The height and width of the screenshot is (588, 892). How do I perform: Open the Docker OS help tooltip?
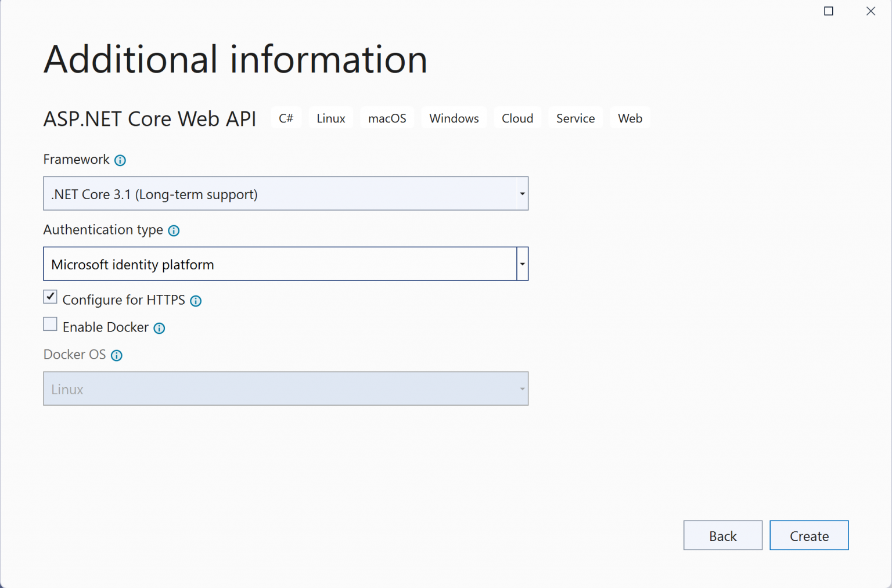(x=117, y=355)
